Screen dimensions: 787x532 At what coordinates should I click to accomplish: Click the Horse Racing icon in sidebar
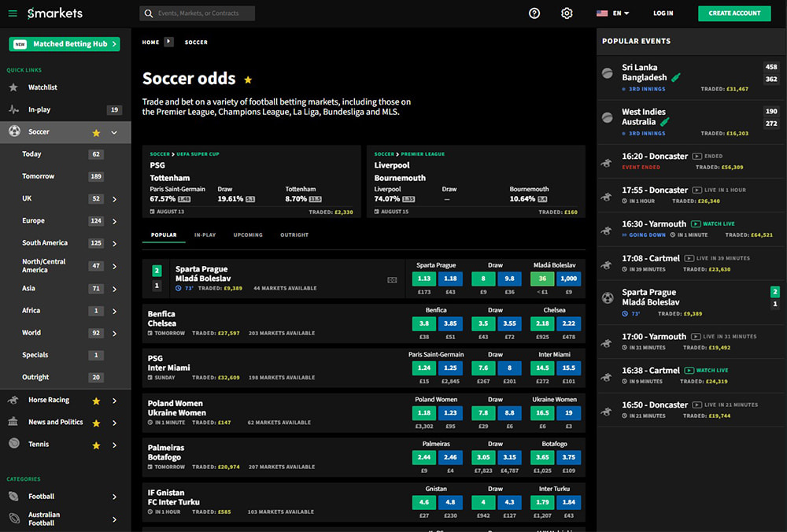[x=13, y=400]
